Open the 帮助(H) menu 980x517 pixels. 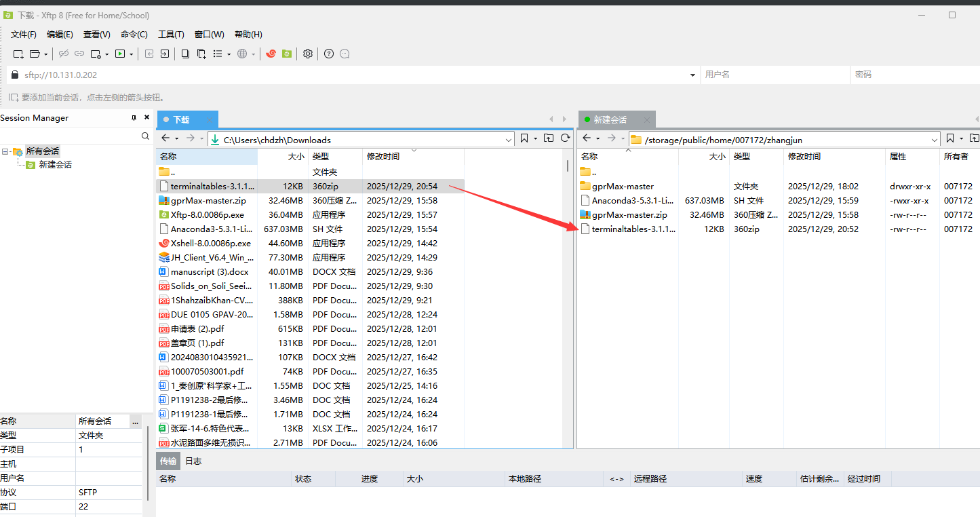coord(248,35)
